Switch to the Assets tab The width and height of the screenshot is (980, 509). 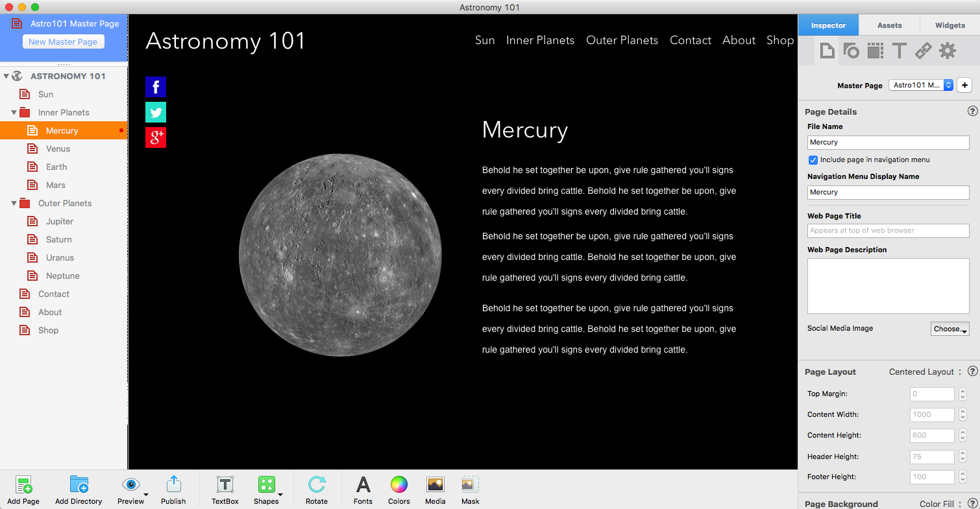point(889,25)
